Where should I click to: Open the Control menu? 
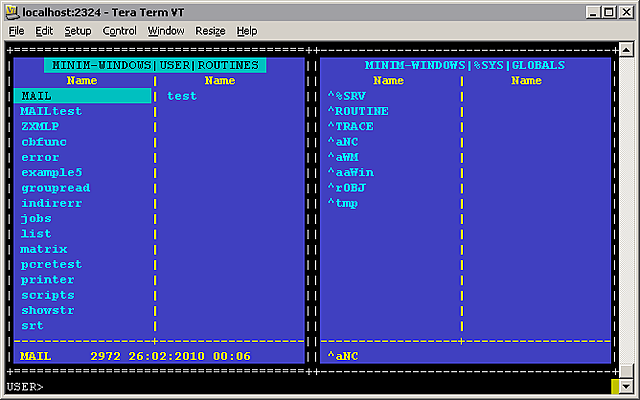(x=119, y=31)
